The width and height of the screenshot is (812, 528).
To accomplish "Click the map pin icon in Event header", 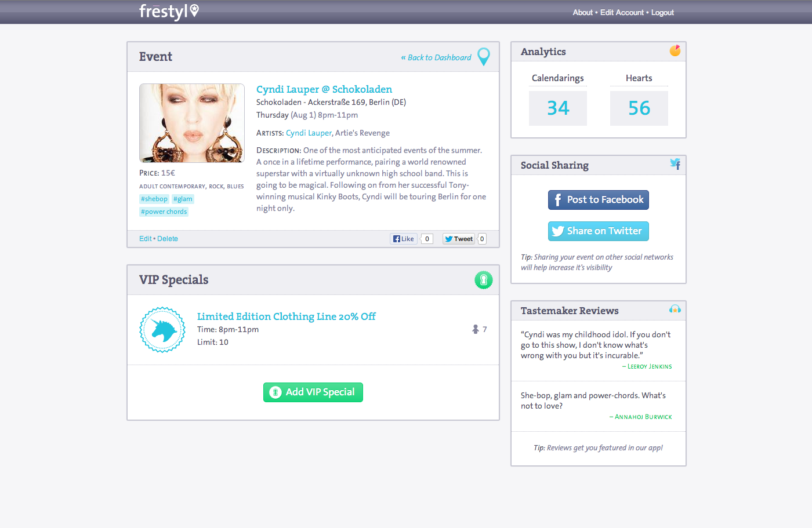I will [x=484, y=57].
